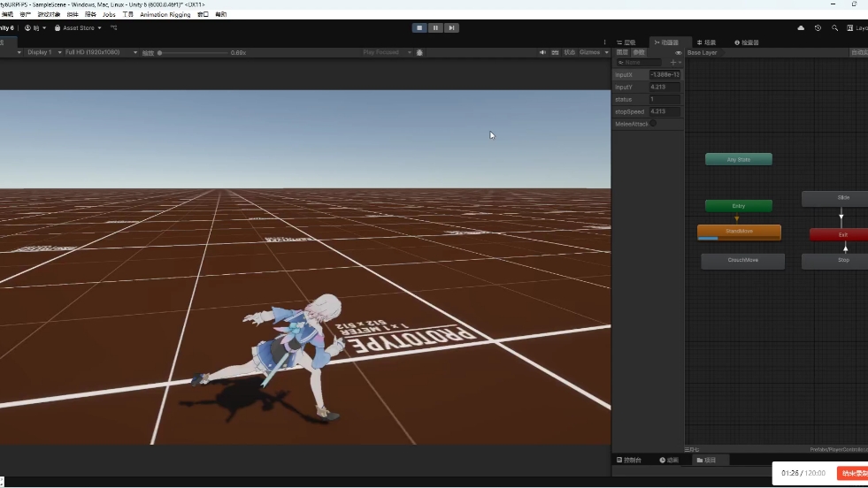Viewport: 868px width, 488px height.
Task: Select the CrouchMove state node
Action: [x=743, y=261]
